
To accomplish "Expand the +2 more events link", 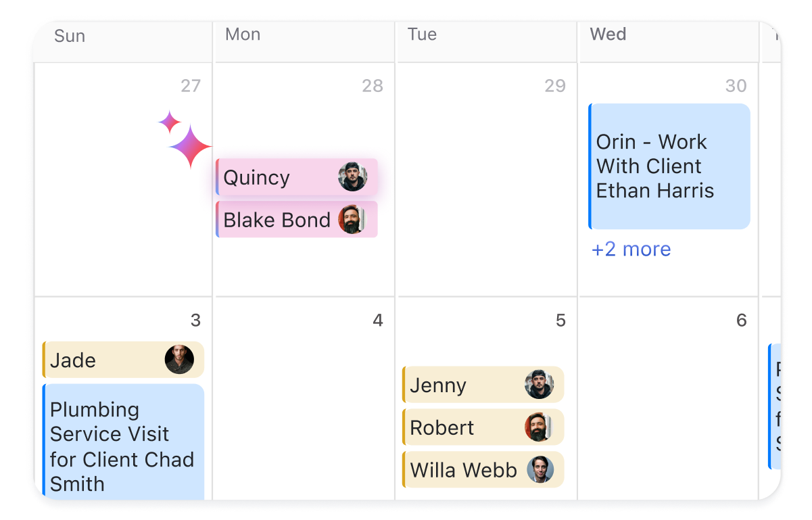I will pos(631,249).
